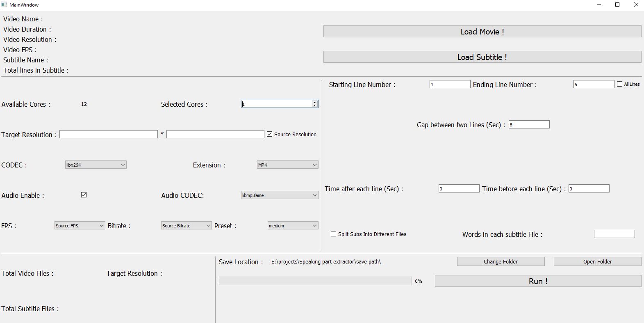644x323 pixels.
Task: Open the Extension dropdown showing MP4
Action: (287, 165)
